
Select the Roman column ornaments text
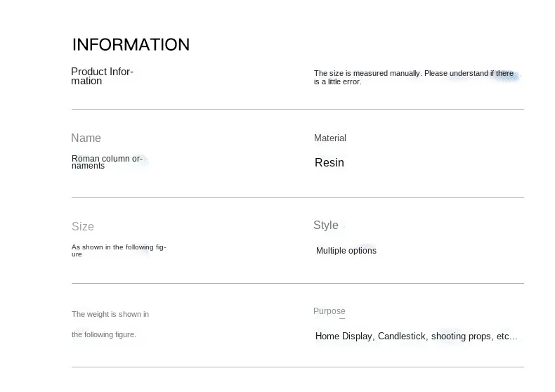[107, 162]
